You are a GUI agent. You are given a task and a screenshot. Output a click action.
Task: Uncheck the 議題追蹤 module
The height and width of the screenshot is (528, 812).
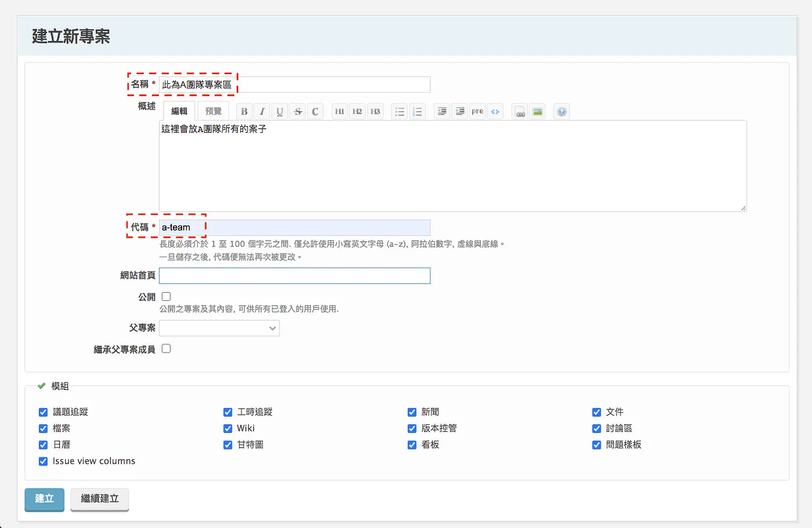pos(43,412)
